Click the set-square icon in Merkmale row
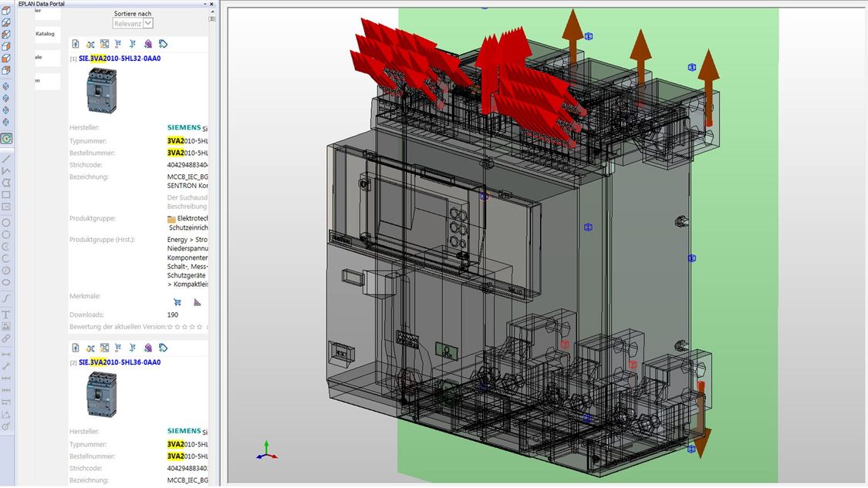Viewport: 868px width, 488px height. (x=197, y=302)
